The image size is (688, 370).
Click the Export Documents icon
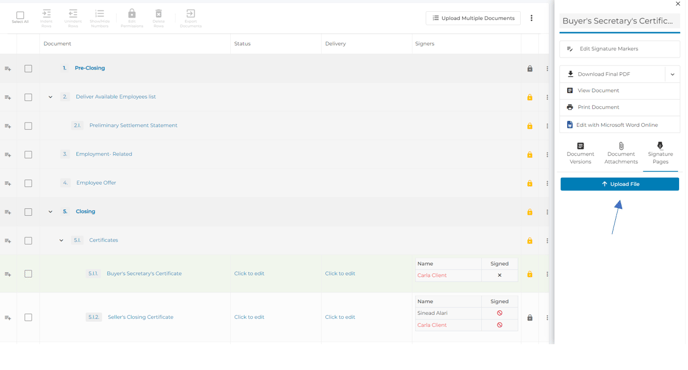coord(190,14)
